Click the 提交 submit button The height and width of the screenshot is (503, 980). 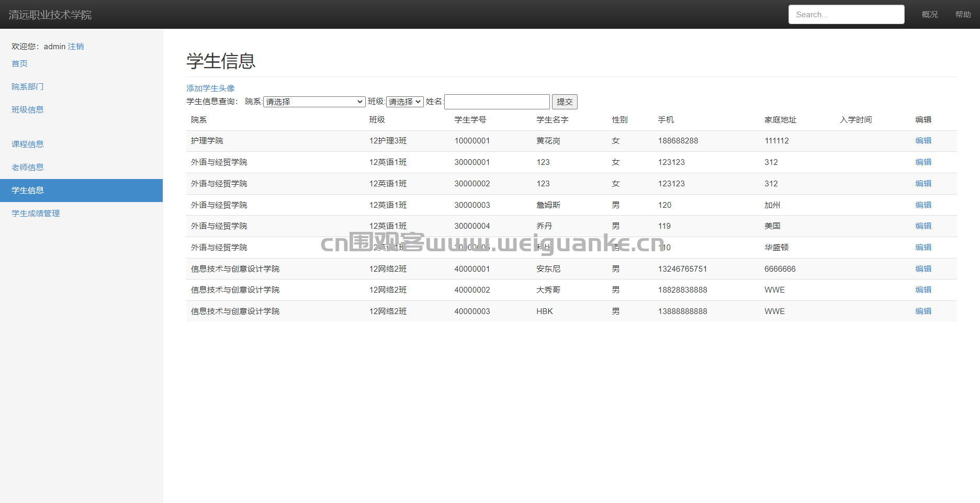(565, 102)
